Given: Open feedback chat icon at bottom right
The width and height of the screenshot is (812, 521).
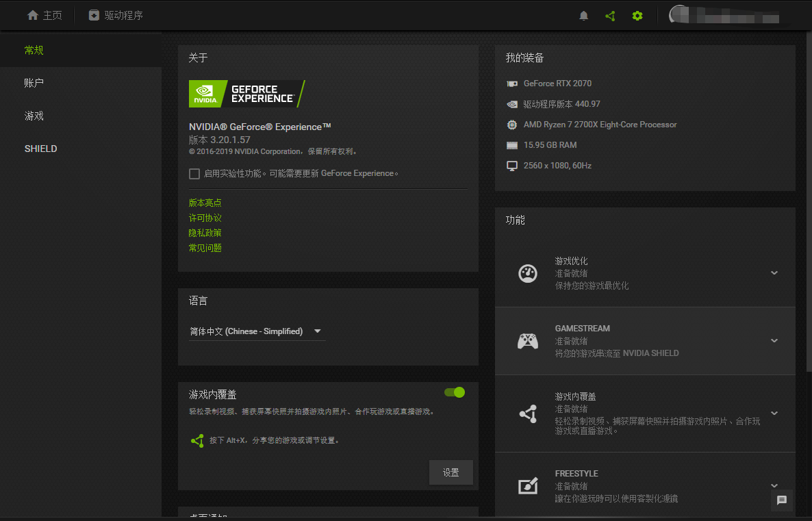Looking at the screenshot, I should (782, 500).
